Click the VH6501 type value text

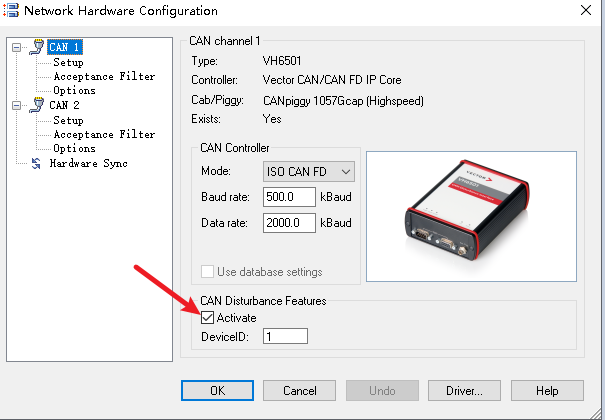click(282, 61)
